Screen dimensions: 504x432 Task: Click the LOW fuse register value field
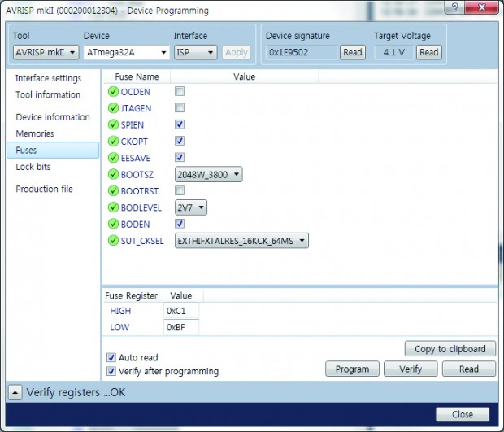(181, 327)
